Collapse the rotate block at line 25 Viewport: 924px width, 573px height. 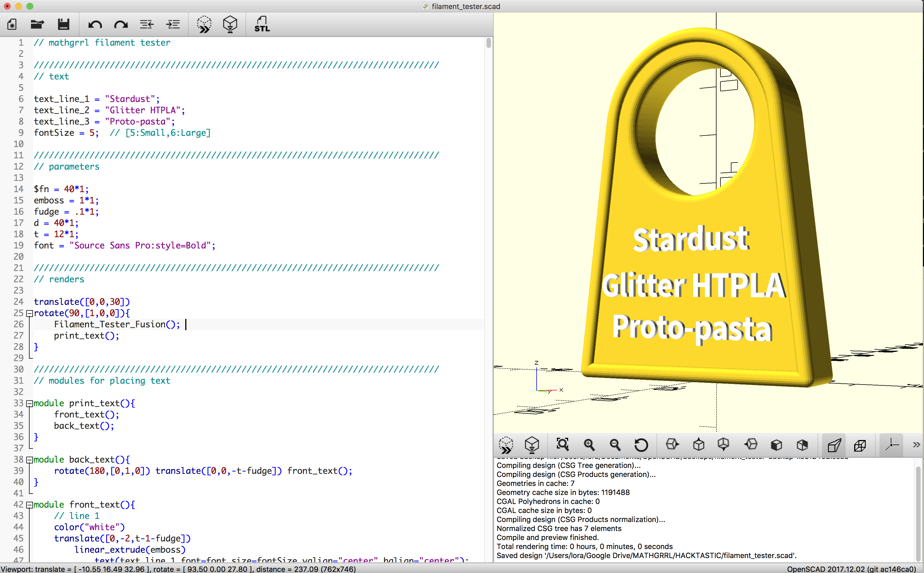click(29, 314)
